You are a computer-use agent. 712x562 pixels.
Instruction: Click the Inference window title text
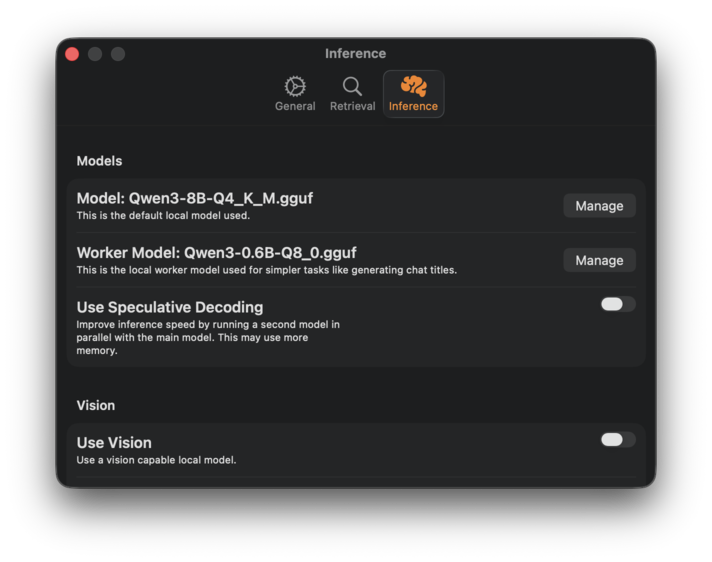tap(355, 54)
